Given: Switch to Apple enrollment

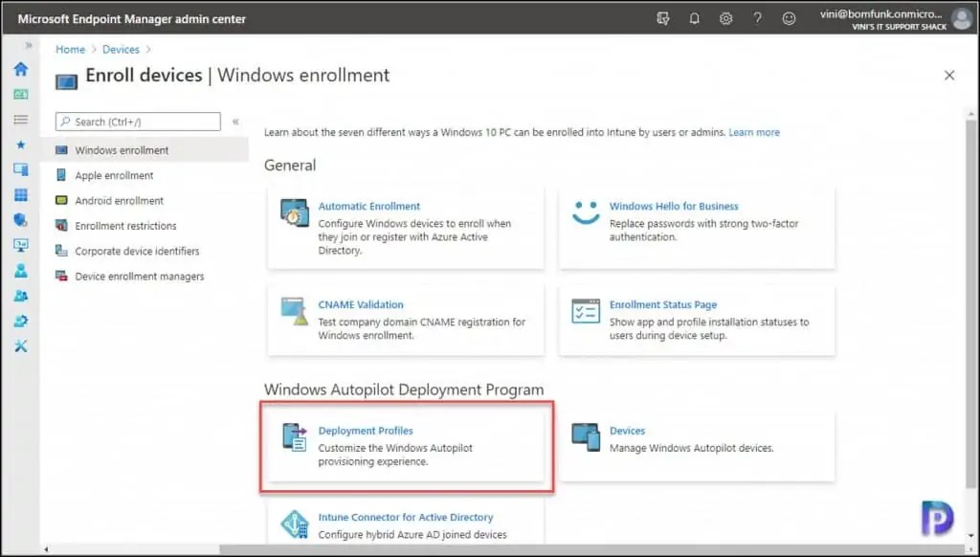Looking at the screenshot, I should click(115, 175).
